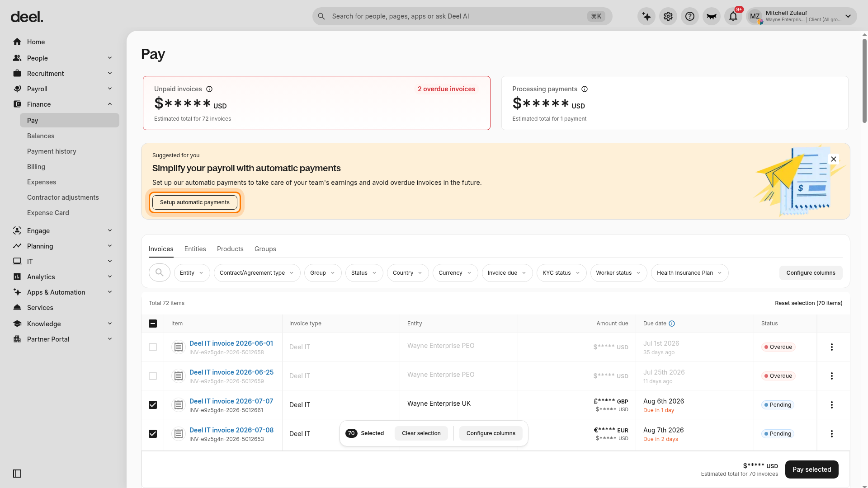868x488 pixels.
Task: Open the Health Insurance Plan filter
Action: [x=689, y=273]
